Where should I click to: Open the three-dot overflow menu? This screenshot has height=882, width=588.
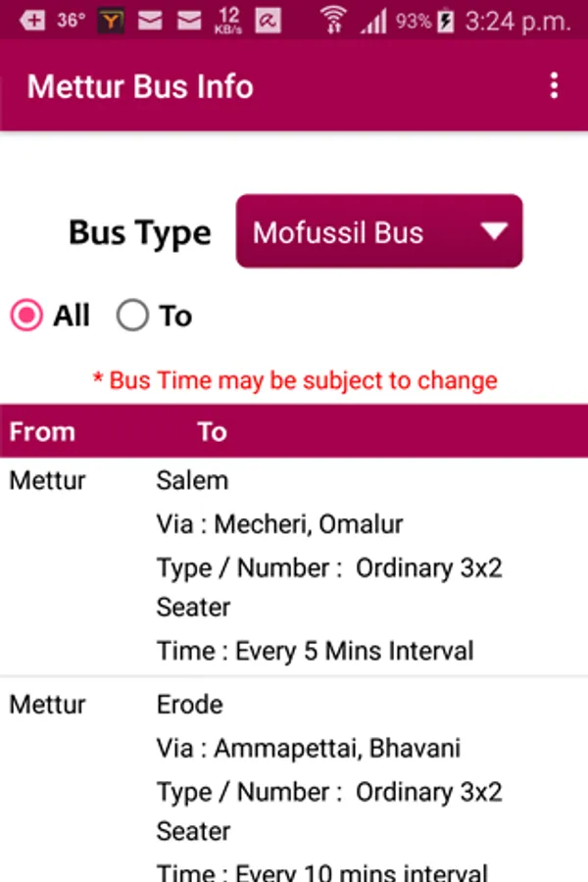(554, 86)
